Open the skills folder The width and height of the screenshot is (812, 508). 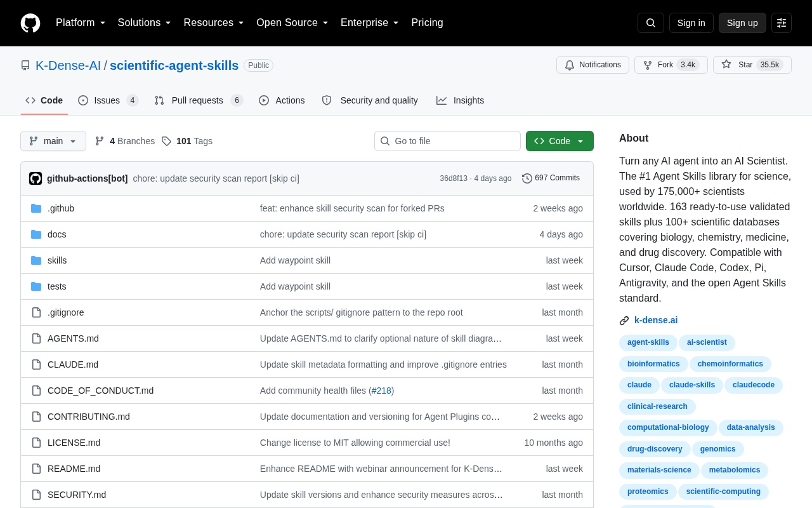[x=57, y=260]
